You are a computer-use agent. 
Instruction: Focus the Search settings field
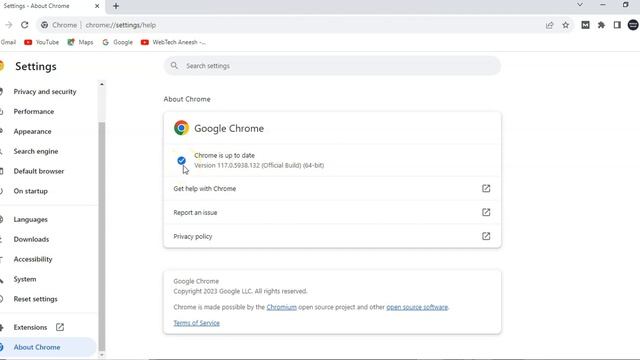point(332,66)
